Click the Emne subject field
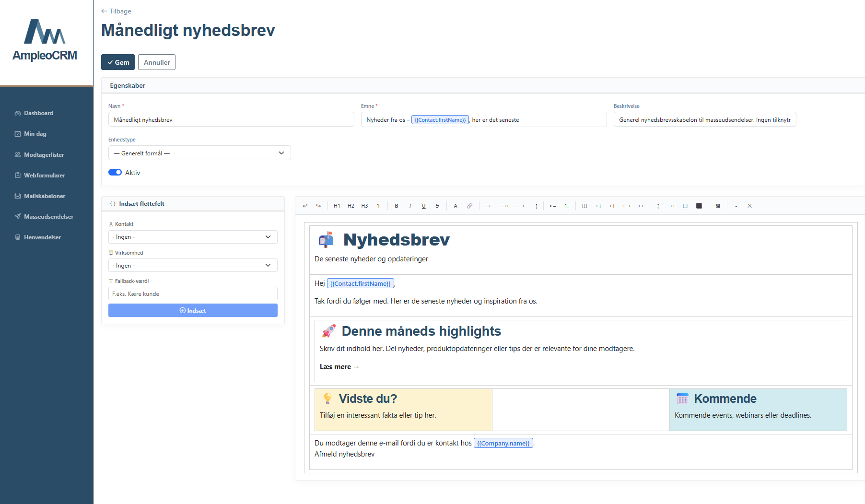865x504 pixels. point(484,119)
